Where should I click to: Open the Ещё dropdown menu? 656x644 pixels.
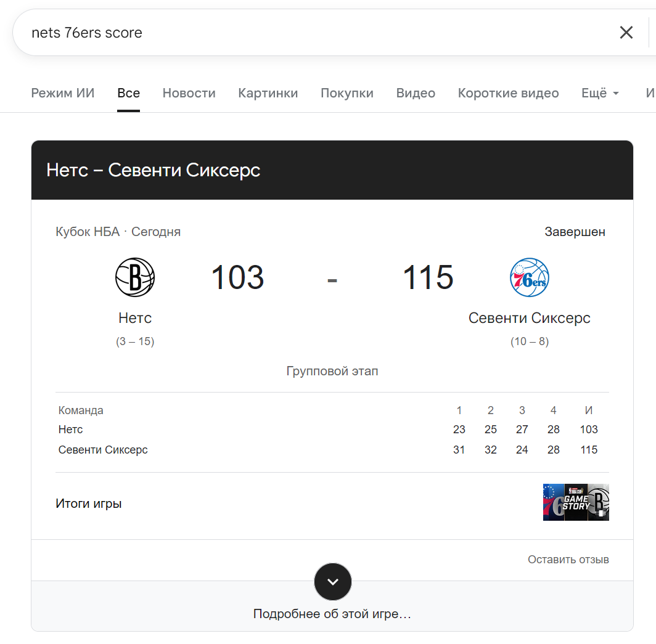(x=600, y=93)
